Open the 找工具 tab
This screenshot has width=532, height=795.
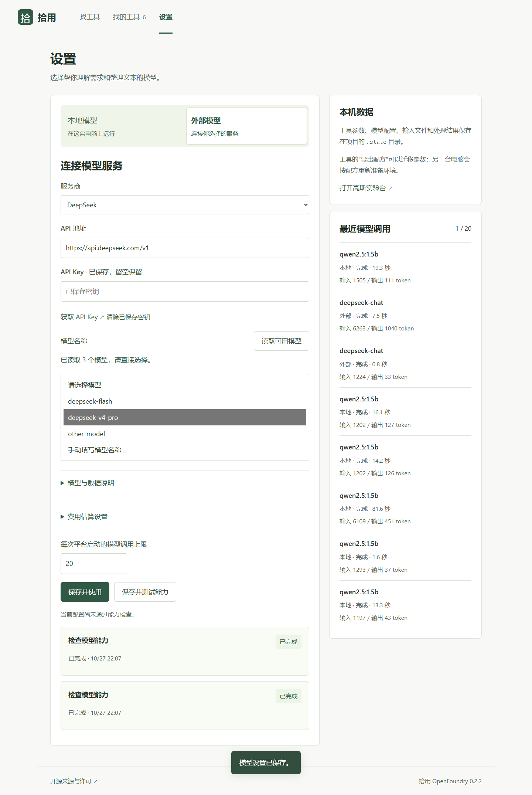(90, 17)
